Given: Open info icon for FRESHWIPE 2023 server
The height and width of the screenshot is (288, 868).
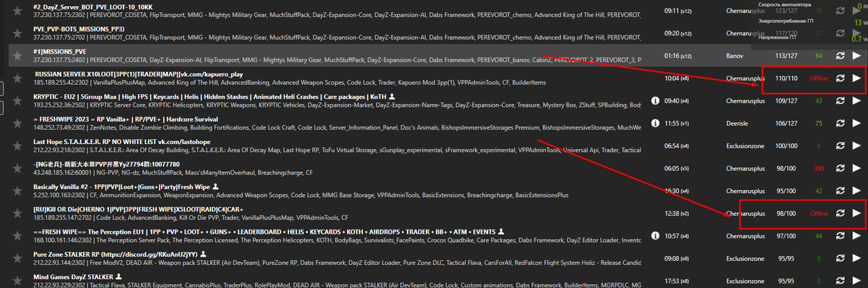Looking at the screenshot, I should click(x=655, y=123).
